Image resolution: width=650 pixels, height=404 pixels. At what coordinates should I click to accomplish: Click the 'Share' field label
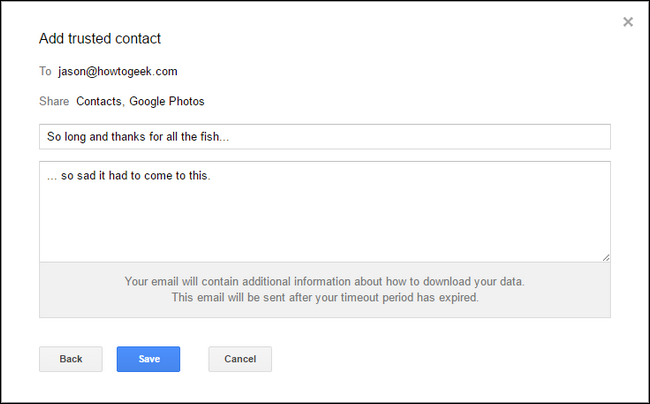pyautogui.click(x=54, y=102)
